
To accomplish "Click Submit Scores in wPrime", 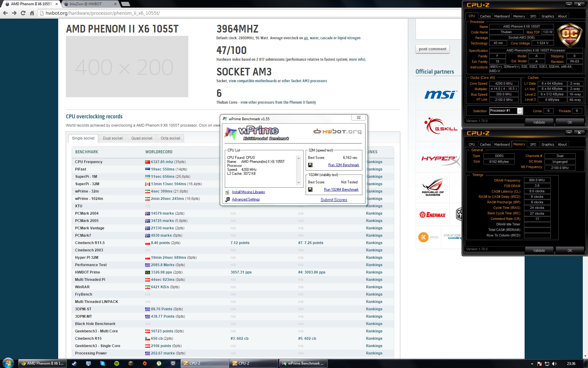I will [x=334, y=200].
